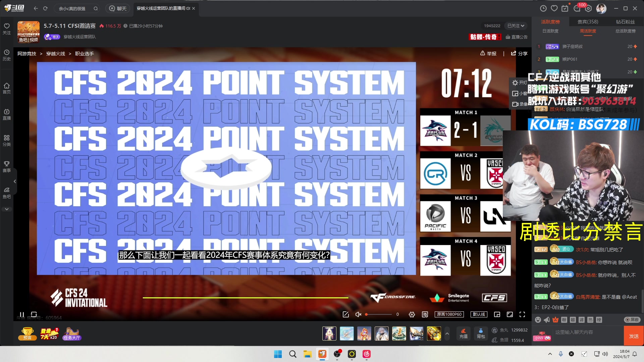Open 穿越火线 breadcrumb link
Viewport: 644px width, 362px height.
(x=56, y=54)
